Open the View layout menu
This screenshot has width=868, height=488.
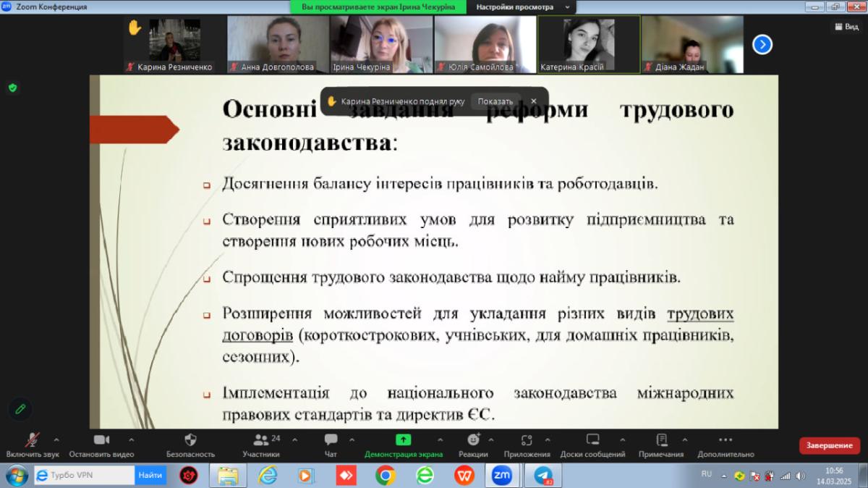point(846,26)
